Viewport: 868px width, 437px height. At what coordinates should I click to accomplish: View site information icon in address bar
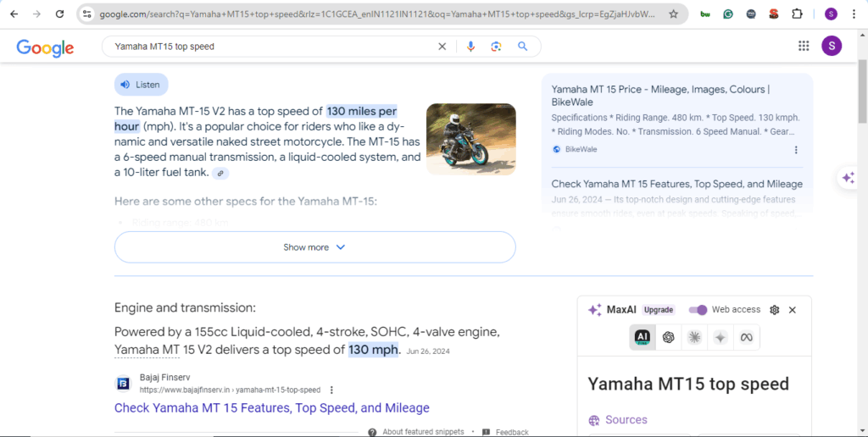coord(87,14)
